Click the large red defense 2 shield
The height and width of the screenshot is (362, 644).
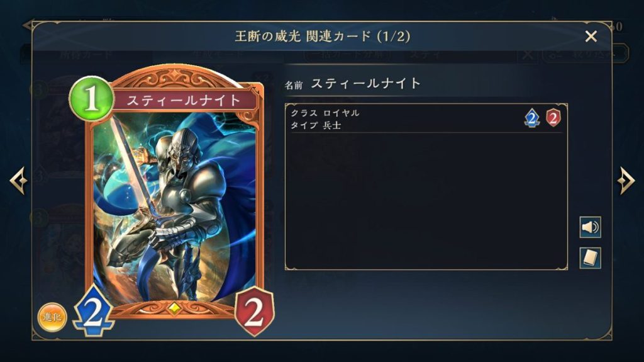tap(254, 312)
